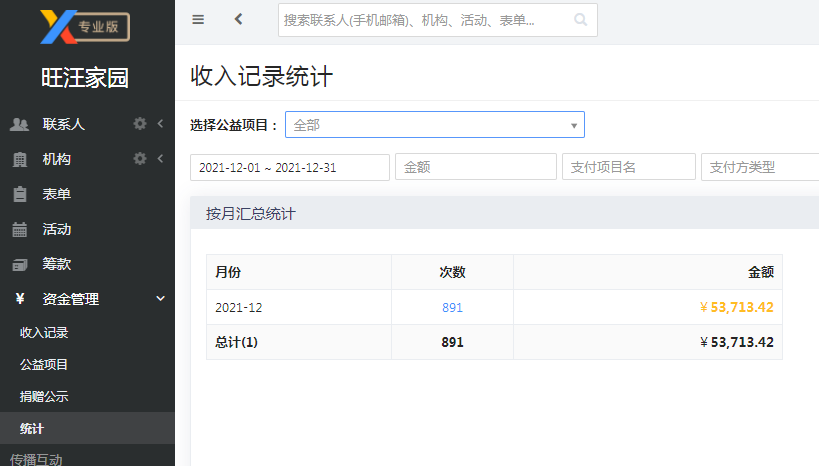This screenshot has height=466, width=819.
Task: Click the blue 891 count link
Action: [452, 308]
